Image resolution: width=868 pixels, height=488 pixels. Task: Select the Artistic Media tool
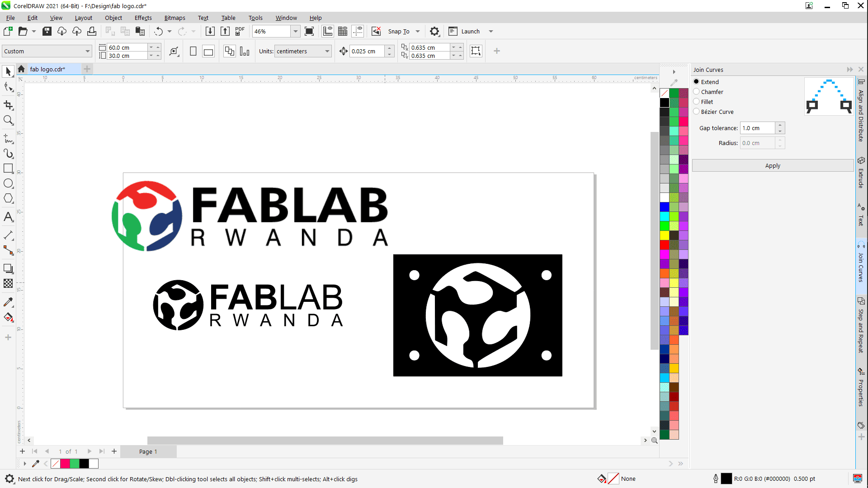pos(8,154)
